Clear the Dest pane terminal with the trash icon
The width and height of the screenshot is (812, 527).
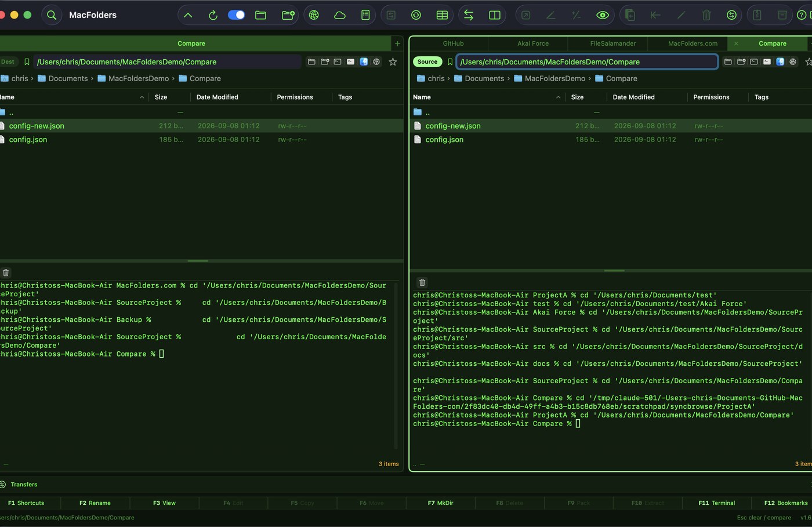pyautogui.click(x=6, y=272)
